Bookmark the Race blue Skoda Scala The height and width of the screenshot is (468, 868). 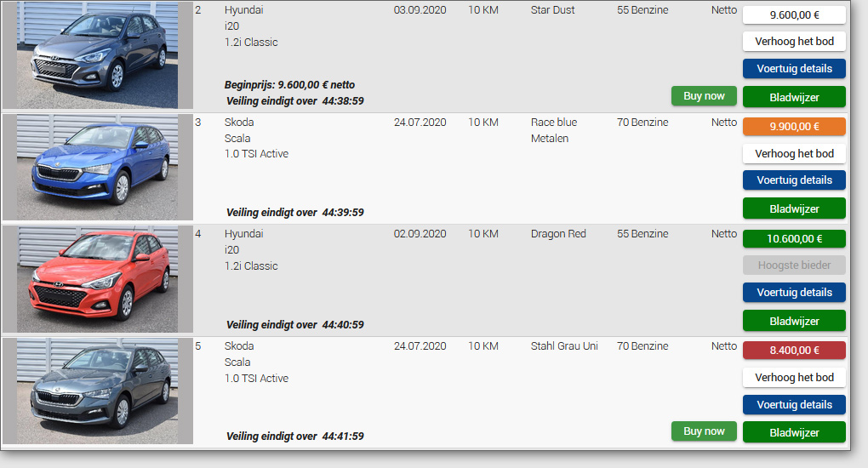[x=794, y=208]
